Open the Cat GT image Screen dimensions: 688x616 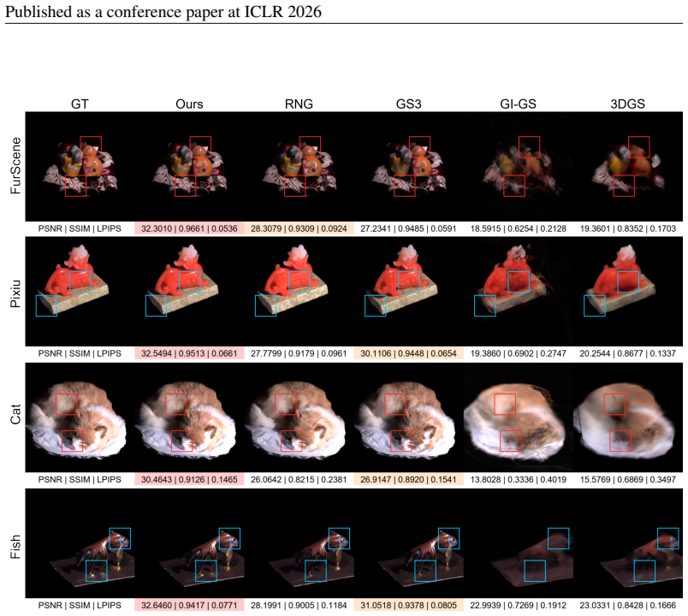80,418
